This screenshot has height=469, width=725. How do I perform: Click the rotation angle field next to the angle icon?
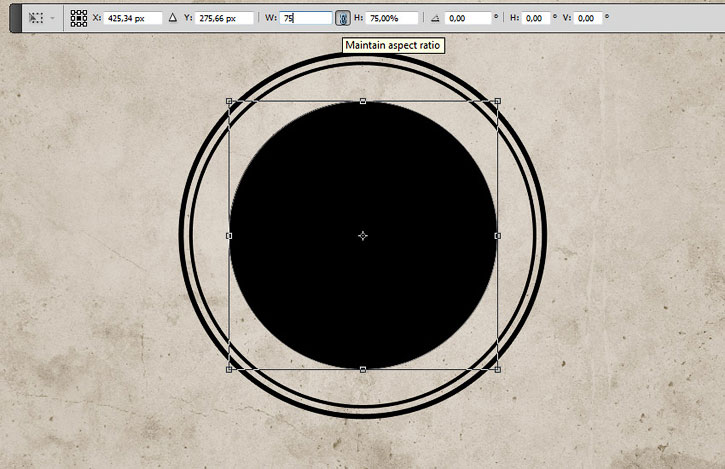pyautogui.click(x=467, y=18)
